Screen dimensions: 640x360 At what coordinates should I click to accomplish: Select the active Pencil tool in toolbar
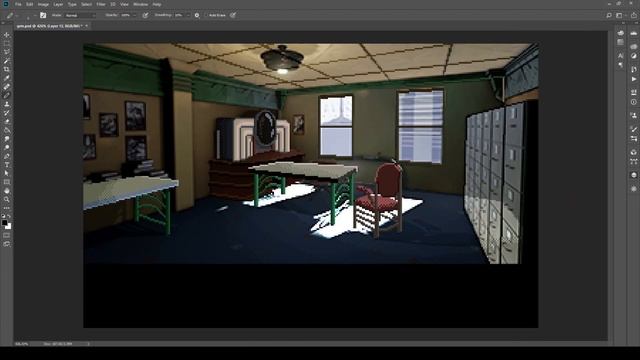pos(7,95)
